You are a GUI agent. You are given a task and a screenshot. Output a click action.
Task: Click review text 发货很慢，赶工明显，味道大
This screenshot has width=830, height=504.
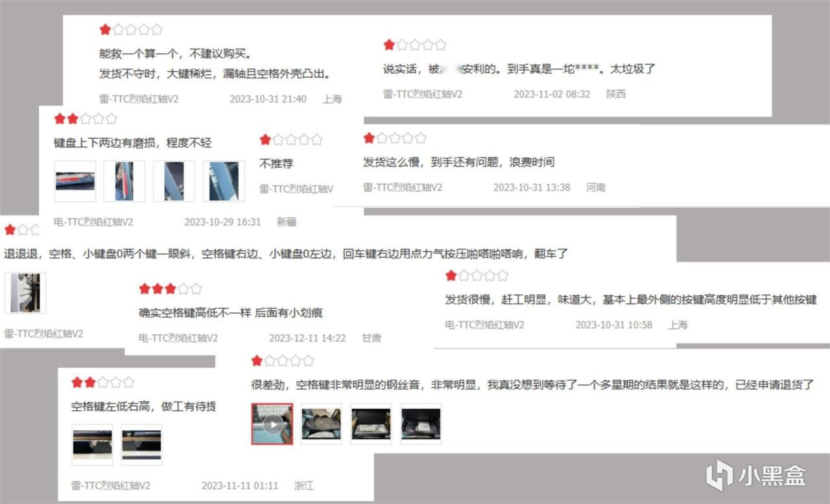point(631,300)
